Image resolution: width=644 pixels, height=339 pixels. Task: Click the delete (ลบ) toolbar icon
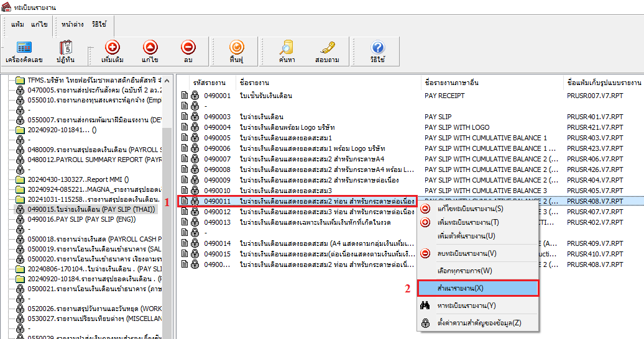(x=188, y=51)
